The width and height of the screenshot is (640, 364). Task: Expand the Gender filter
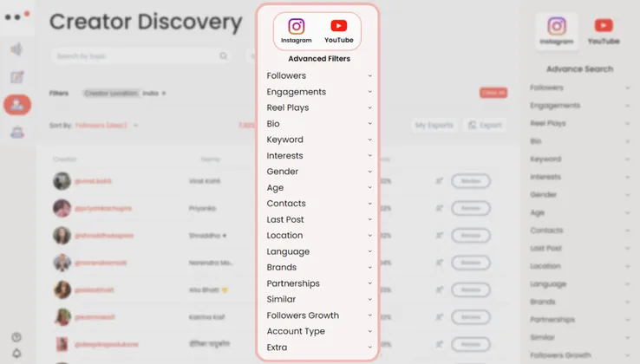[319, 172]
